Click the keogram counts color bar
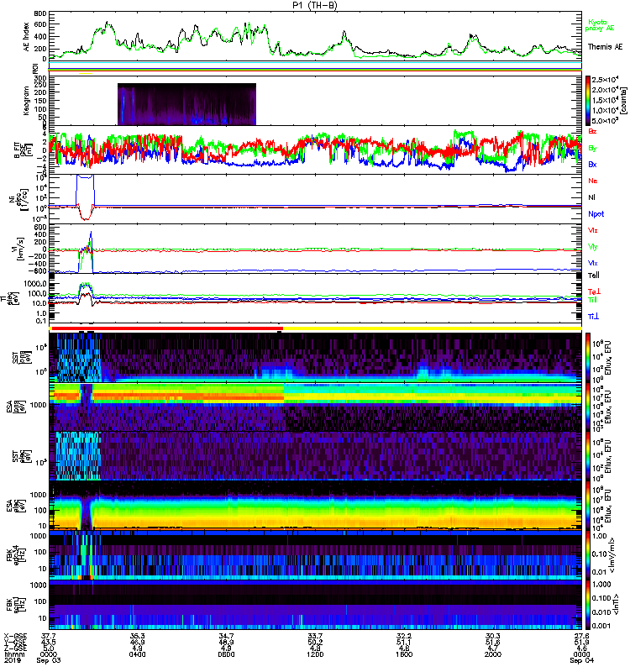The width and height of the screenshot is (630, 672). tap(588, 101)
